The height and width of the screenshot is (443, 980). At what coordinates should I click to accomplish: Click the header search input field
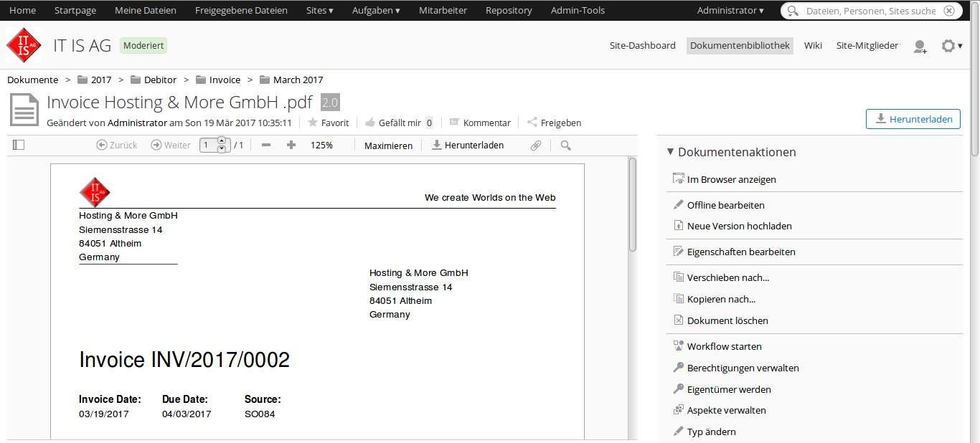(x=871, y=11)
